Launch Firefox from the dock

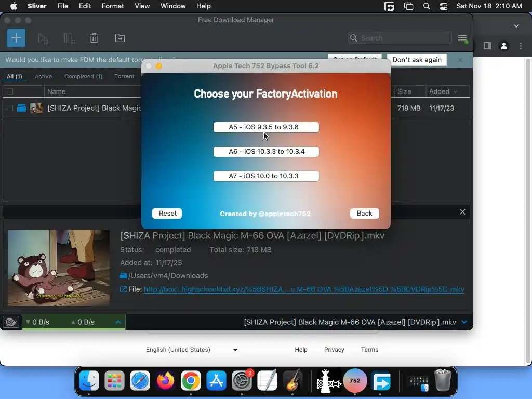click(x=165, y=381)
